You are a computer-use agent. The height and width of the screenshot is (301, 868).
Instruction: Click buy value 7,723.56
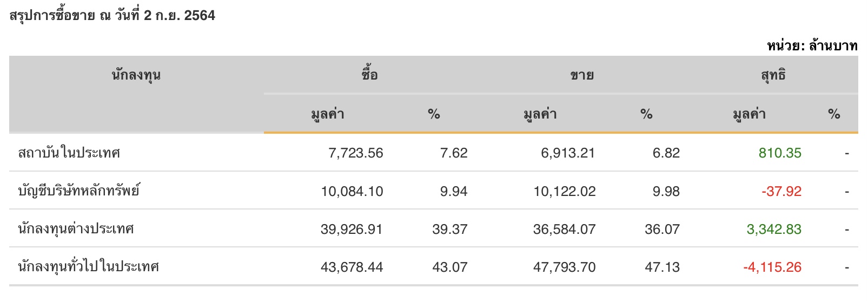coord(356,153)
